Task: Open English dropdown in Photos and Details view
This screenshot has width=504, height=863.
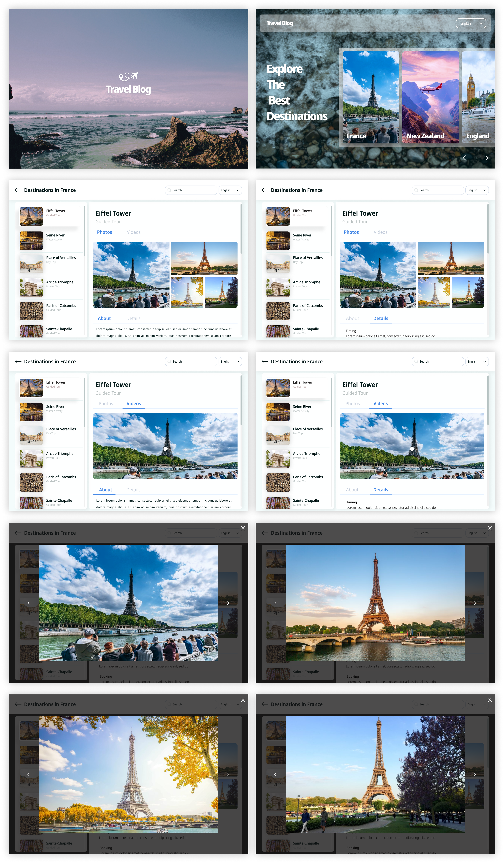Action: (477, 190)
